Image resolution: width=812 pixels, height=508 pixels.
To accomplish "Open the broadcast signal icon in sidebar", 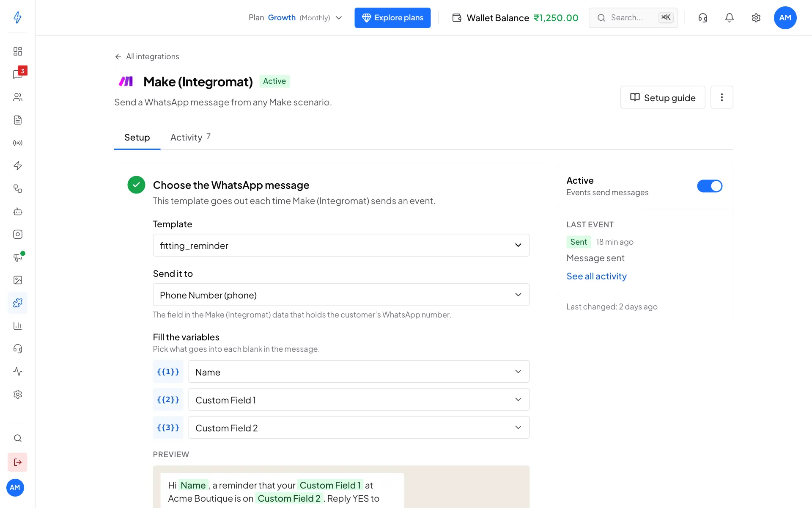I will point(17,143).
